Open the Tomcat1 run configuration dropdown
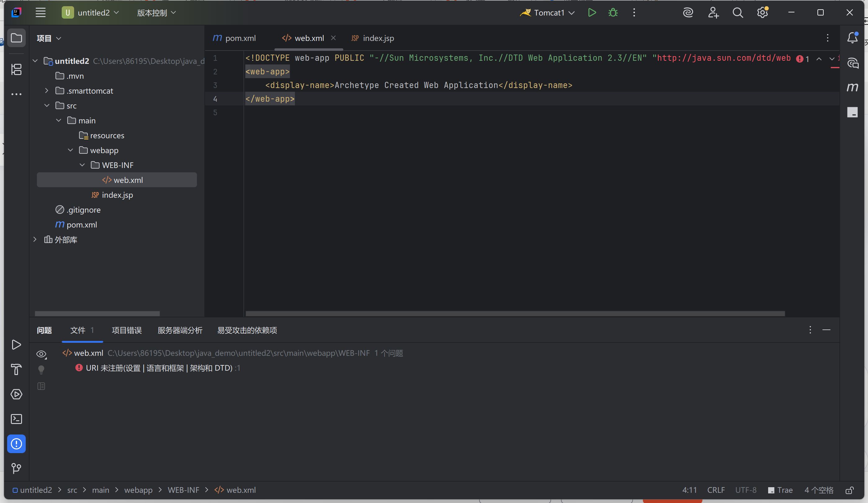The height and width of the screenshot is (503, 868). [547, 13]
